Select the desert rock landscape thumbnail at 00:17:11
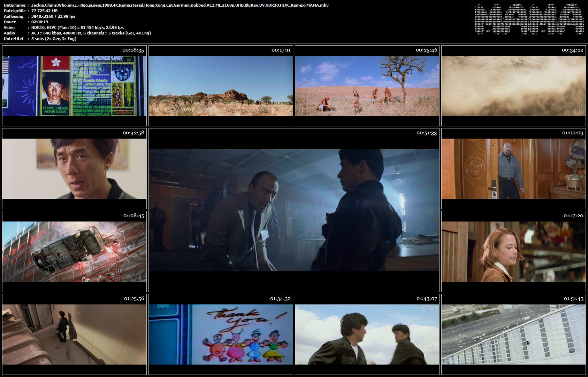 (x=221, y=86)
